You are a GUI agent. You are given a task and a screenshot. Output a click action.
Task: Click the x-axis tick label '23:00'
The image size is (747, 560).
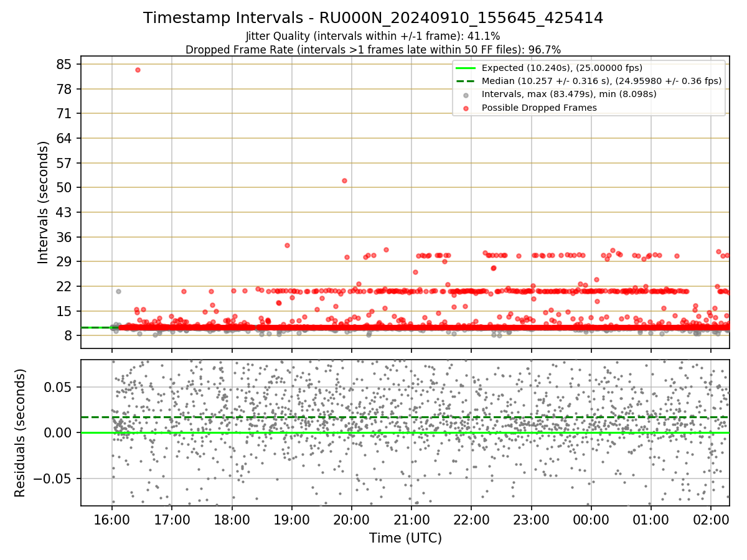531,519
